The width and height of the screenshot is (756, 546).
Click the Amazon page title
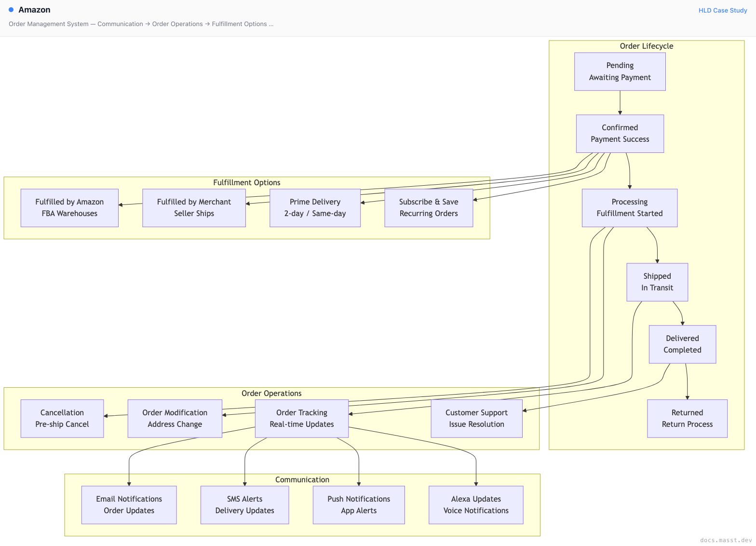34,10
